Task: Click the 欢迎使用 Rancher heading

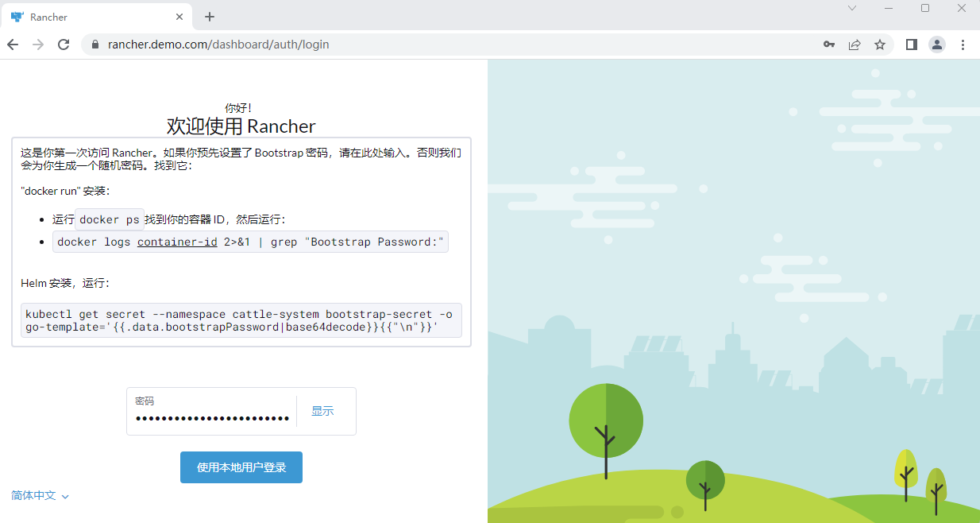Action: pyautogui.click(x=241, y=126)
